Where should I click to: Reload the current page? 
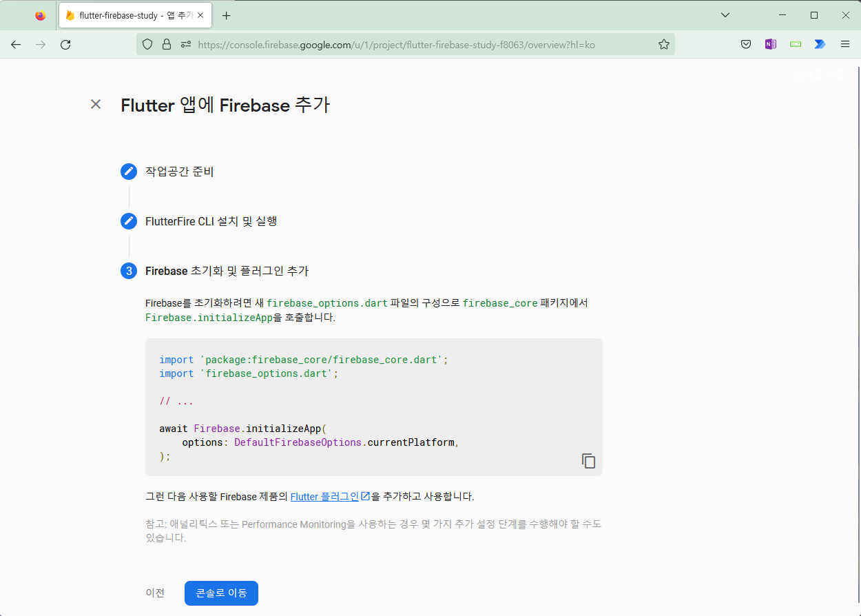[x=65, y=44]
